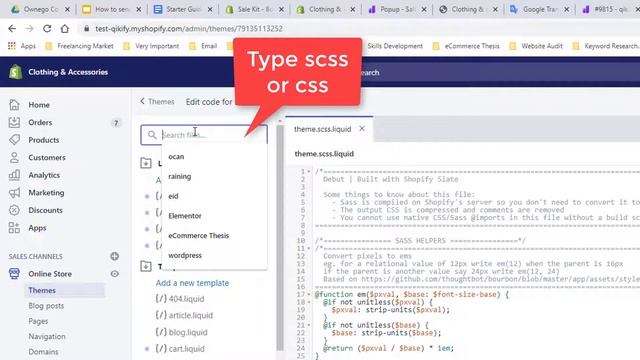Open Domains under Online Store
The image size is (640, 360).
43,351
